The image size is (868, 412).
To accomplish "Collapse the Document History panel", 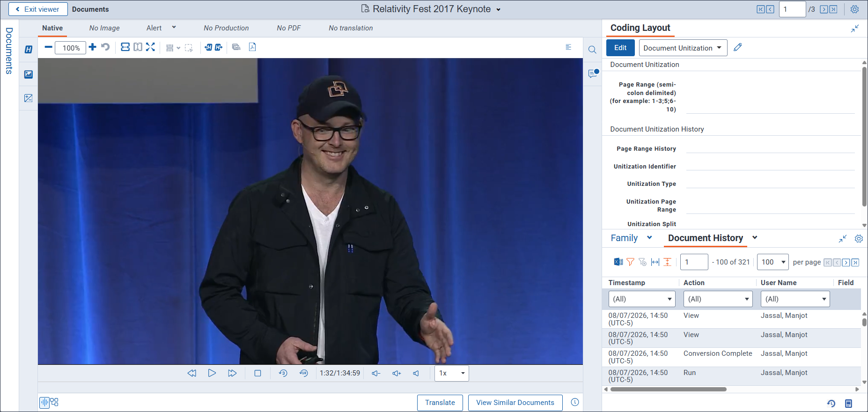I will pos(843,239).
